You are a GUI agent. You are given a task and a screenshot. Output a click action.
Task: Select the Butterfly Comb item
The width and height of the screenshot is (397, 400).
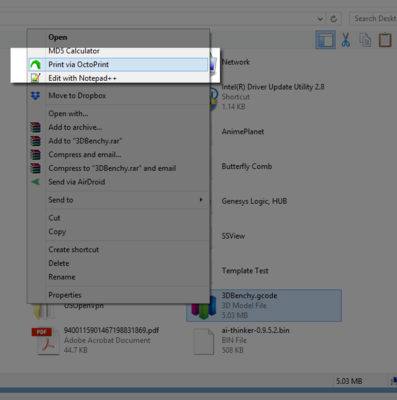[x=247, y=166]
